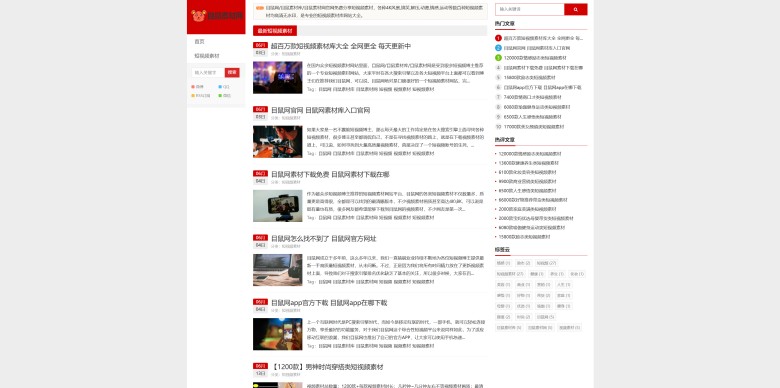
Task: Click the red number 1 rank badge
Action: 498,38
